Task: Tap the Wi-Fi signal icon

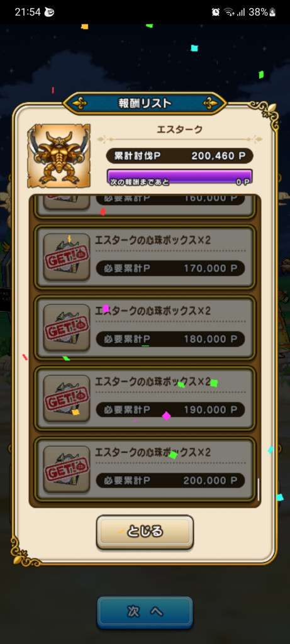Action: [229, 13]
